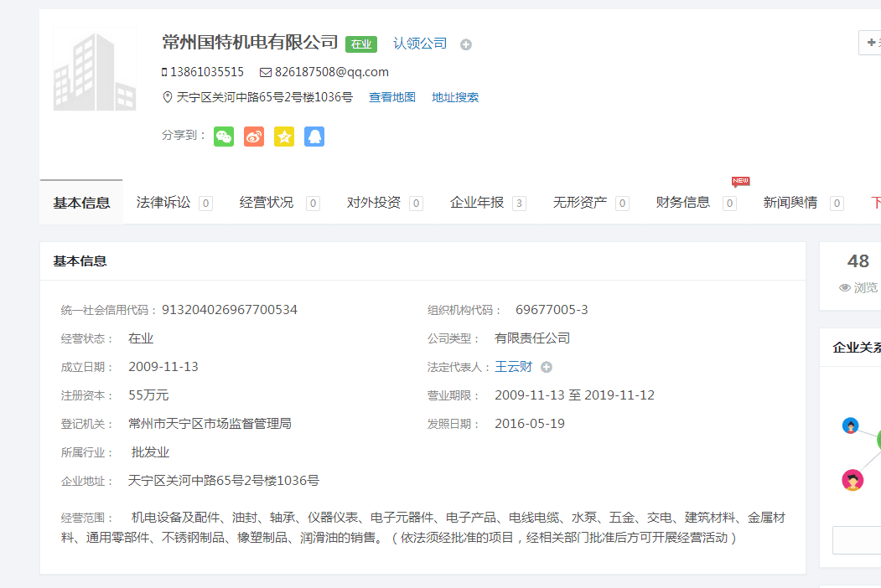Share company page to Weibo
Screen dimensions: 881x588
[254, 137]
